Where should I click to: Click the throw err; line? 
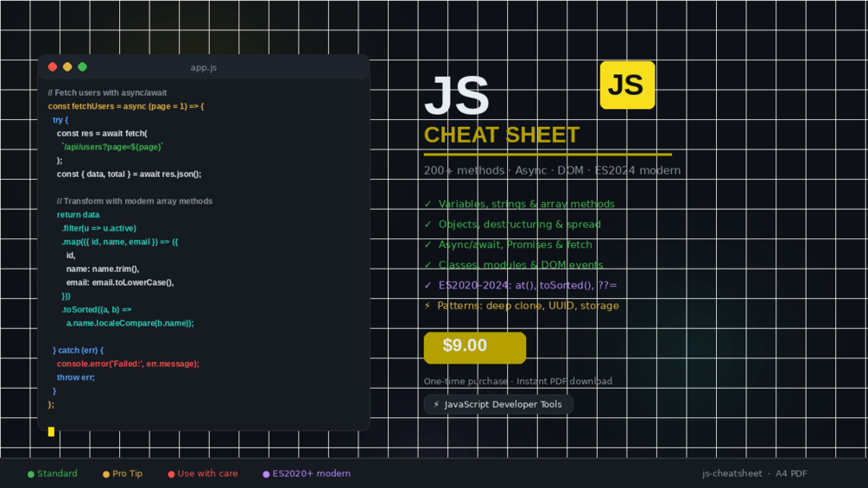point(76,377)
